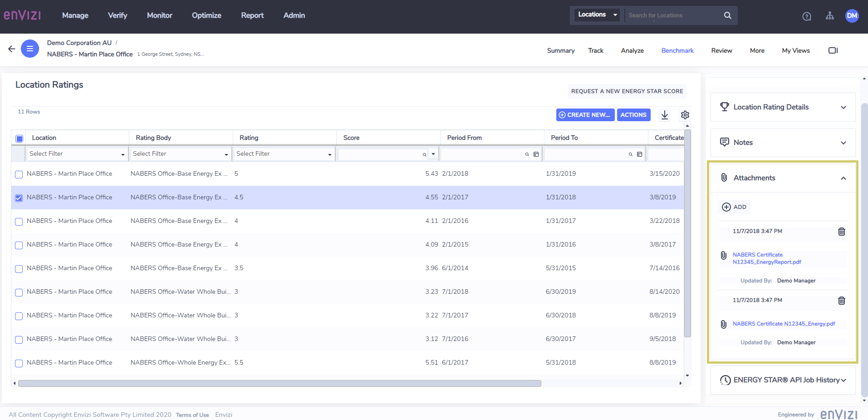Open the Monitor menu
868x420 pixels.
pyautogui.click(x=160, y=15)
